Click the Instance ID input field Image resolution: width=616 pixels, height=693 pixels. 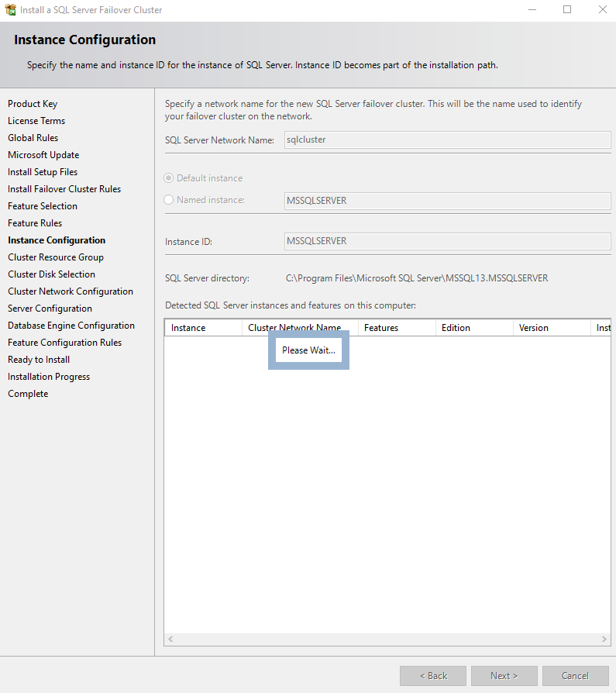(447, 241)
